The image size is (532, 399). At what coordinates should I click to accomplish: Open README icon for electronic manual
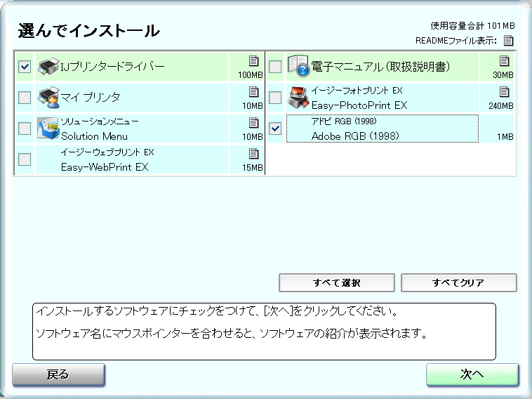tap(504, 61)
